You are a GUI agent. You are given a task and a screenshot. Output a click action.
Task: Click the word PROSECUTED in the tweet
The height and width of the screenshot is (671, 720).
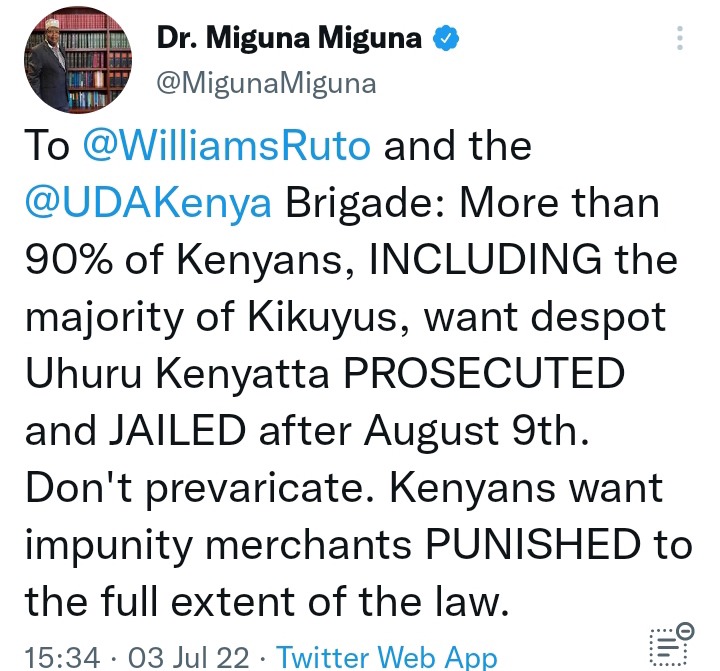[x=485, y=373]
